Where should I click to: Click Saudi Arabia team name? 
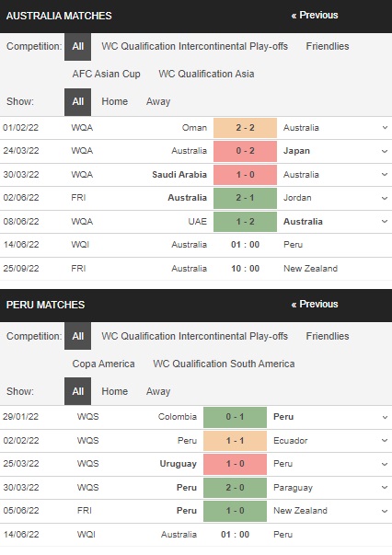pyautogui.click(x=179, y=175)
